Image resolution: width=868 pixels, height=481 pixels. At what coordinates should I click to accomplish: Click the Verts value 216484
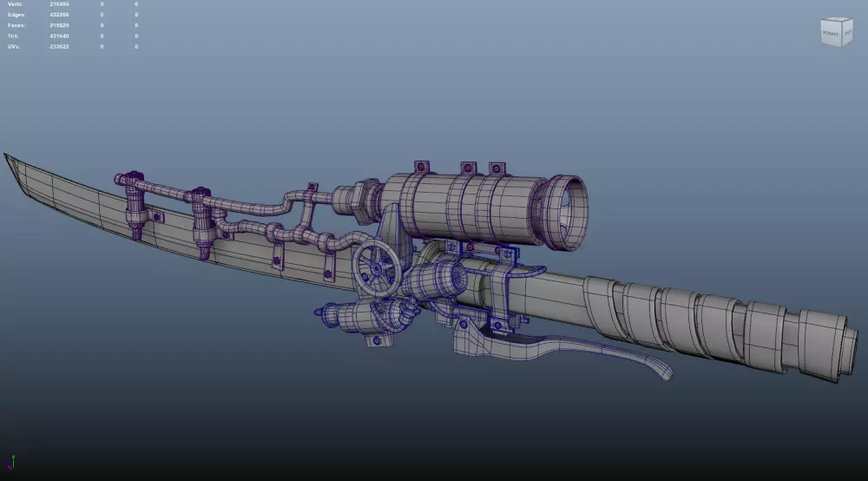pyautogui.click(x=59, y=3)
